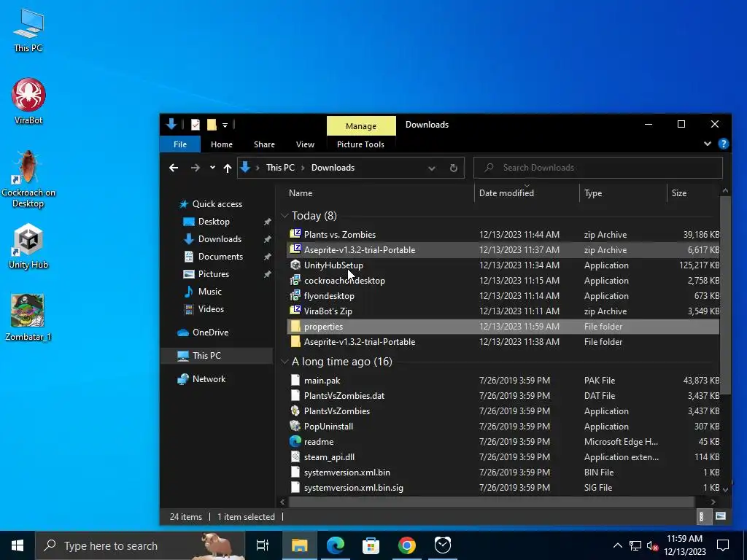Select the properties folder
747x560 pixels.
503,326
